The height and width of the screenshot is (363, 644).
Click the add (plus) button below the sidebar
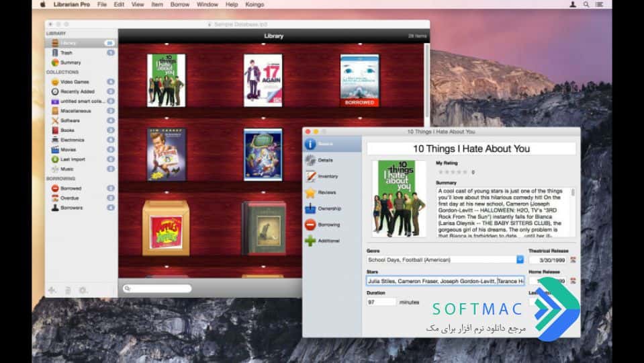tap(52, 290)
